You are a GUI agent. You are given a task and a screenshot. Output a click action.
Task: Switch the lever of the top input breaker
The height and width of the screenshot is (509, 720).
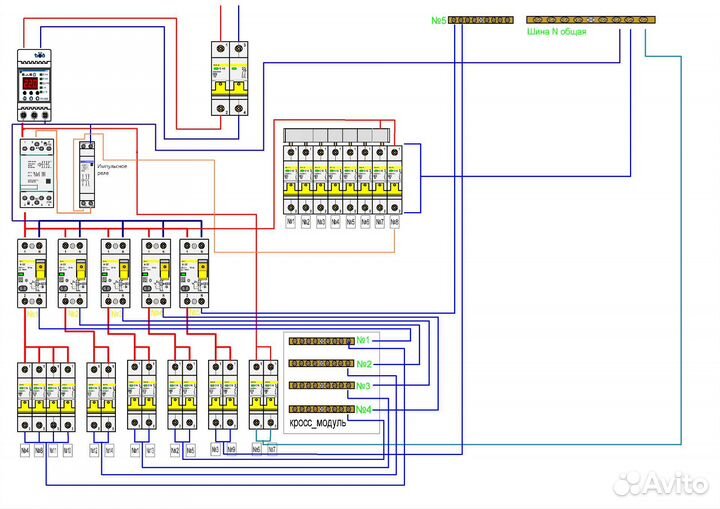tap(229, 76)
